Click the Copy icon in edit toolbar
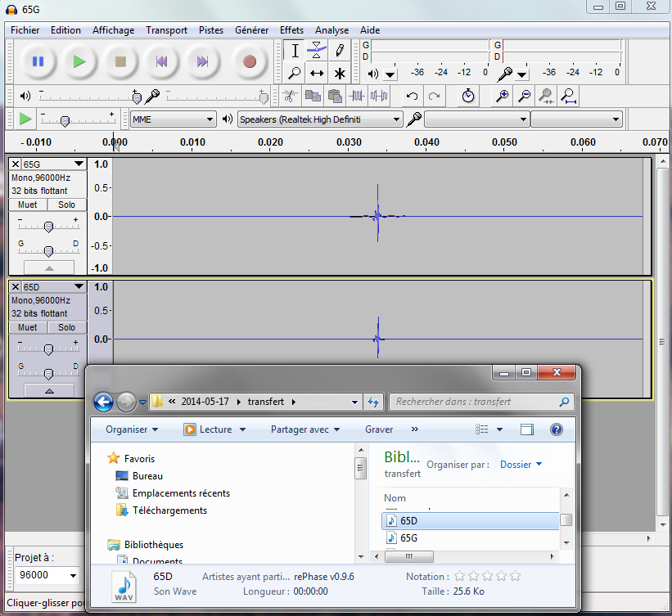Viewport: 672px width, 616px height. (x=313, y=96)
